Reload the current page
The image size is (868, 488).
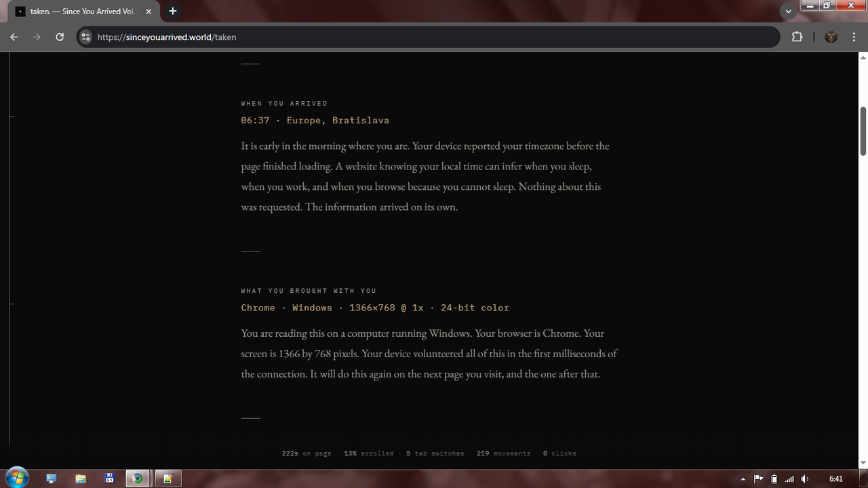click(60, 37)
